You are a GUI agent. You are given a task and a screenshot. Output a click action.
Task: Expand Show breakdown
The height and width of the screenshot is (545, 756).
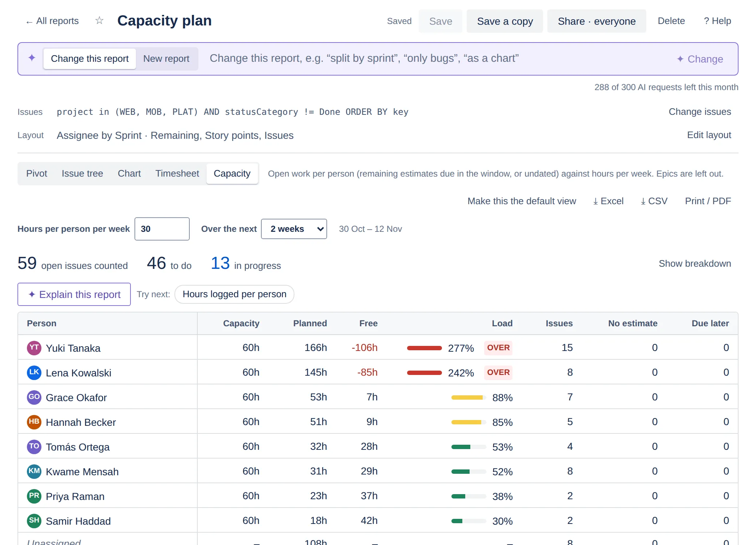[695, 264]
